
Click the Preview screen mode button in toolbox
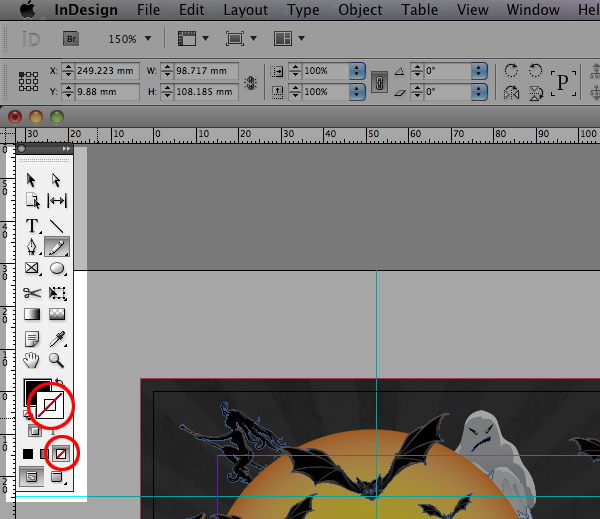[57, 477]
